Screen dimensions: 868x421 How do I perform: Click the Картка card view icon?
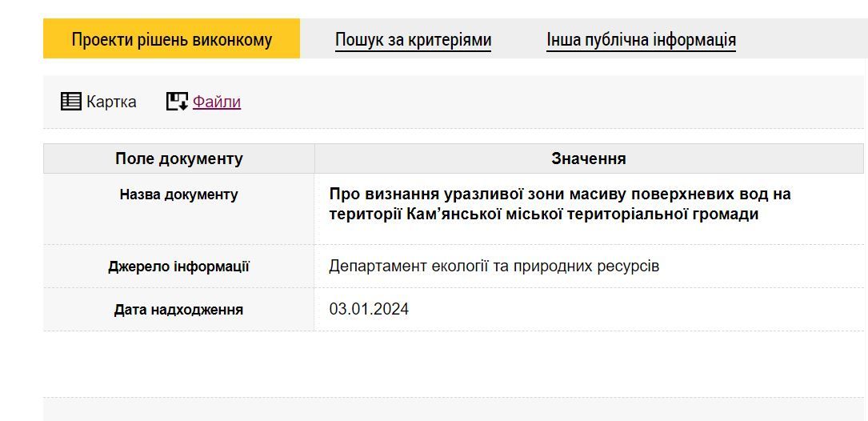pos(71,102)
